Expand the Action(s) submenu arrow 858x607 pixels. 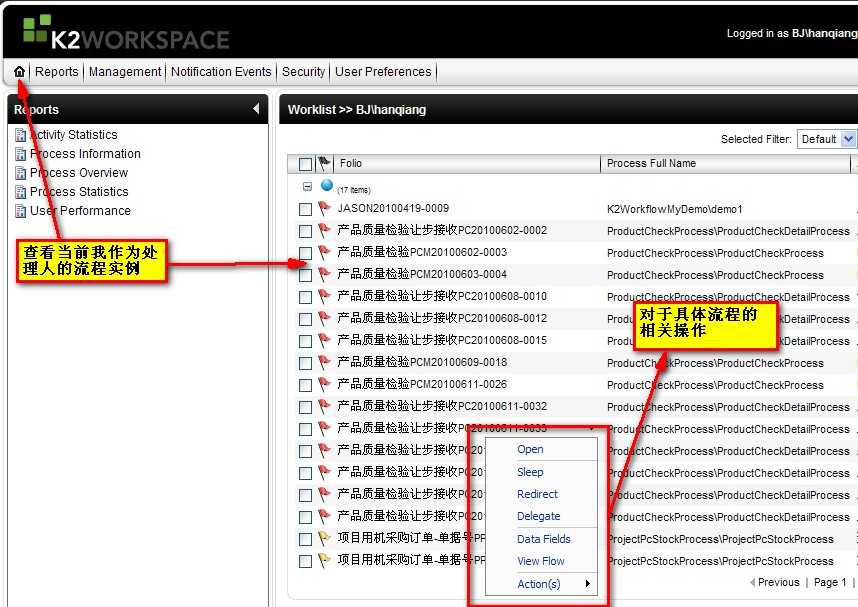pyautogui.click(x=588, y=583)
